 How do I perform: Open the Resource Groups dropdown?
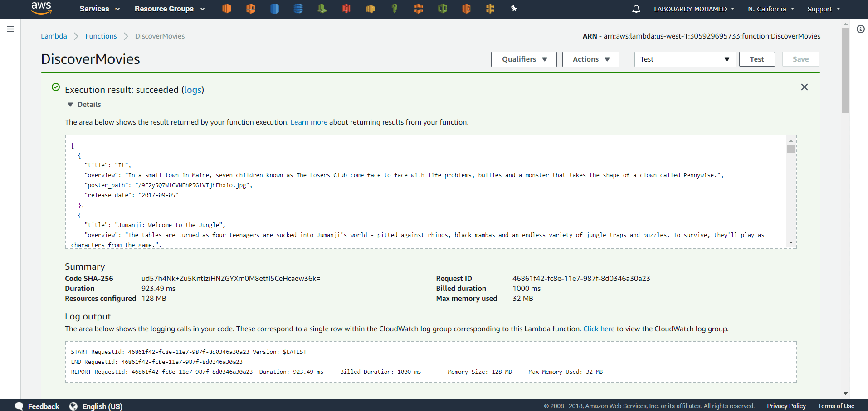point(170,9)
